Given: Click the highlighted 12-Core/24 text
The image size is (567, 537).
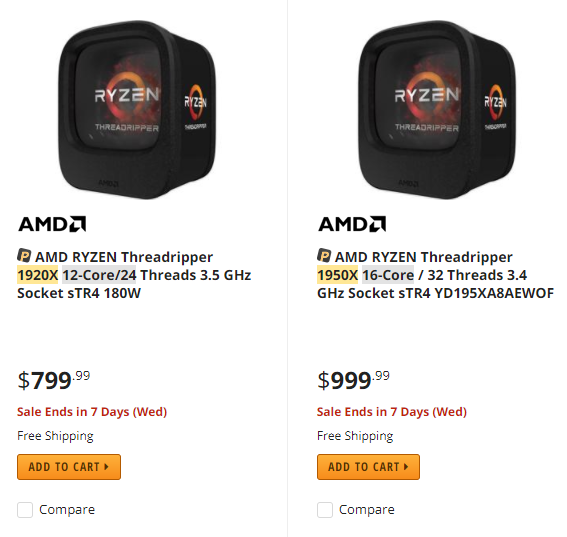Looking at the screenshot, I should tap(99, 275).
